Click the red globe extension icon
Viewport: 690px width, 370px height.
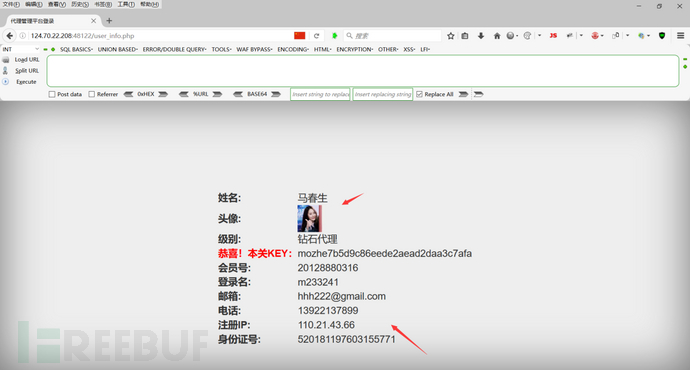click(x=595, y=36)
